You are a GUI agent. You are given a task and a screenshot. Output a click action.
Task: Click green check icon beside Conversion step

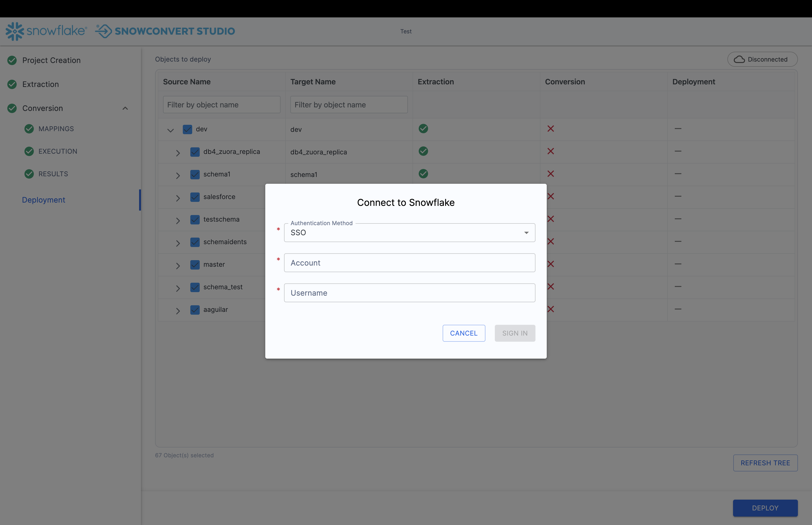click(x=12, y=108)
